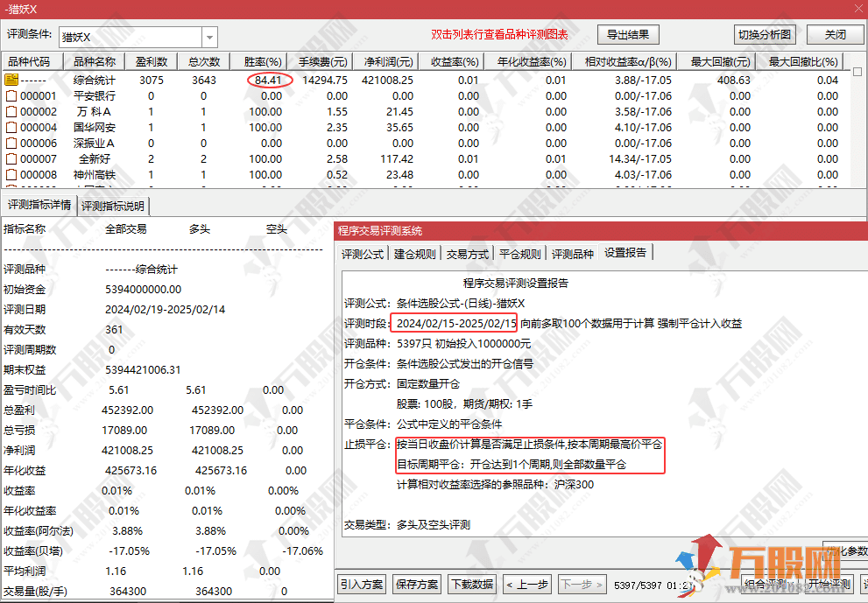Sort by the 品种代码 column header
The height and width of the screenshot is (603, 868).
point(32,61)
